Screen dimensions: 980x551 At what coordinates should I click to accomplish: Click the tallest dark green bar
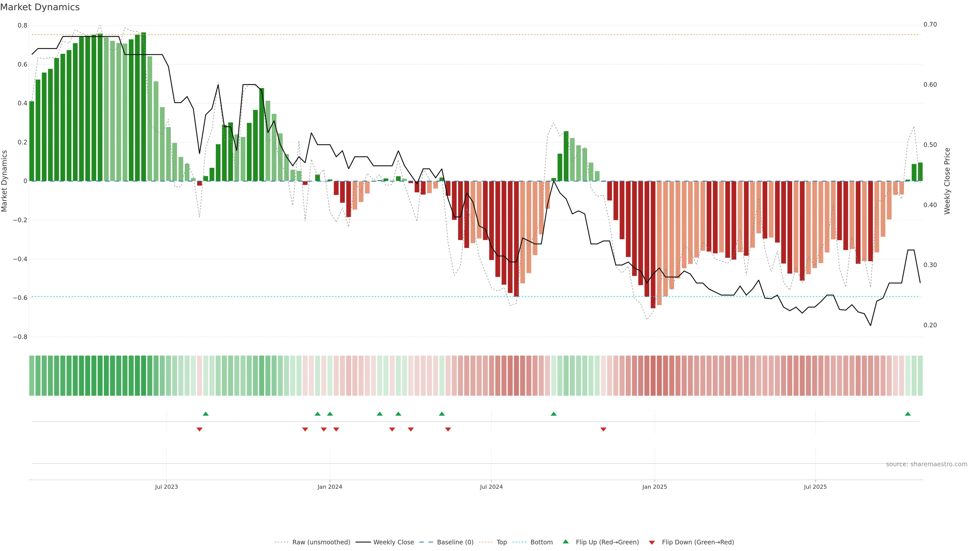click(x=143, y=106)
